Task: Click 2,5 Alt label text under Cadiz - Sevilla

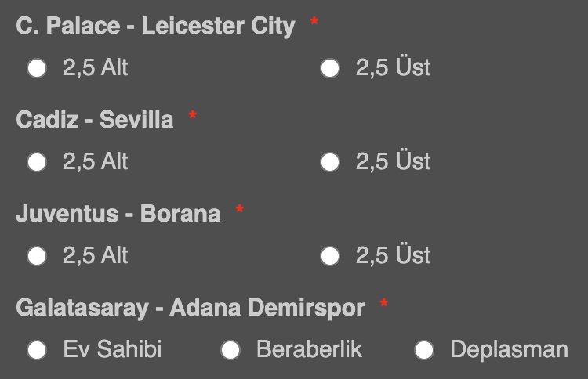Action: (x=95, y=161)
